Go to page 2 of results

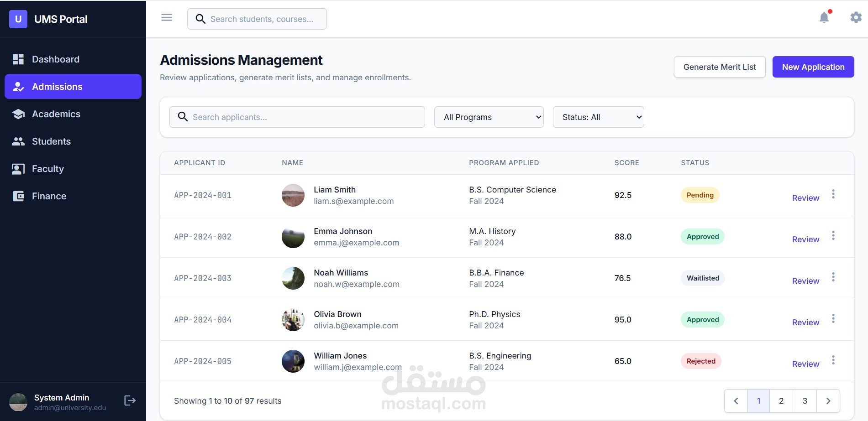781,401
